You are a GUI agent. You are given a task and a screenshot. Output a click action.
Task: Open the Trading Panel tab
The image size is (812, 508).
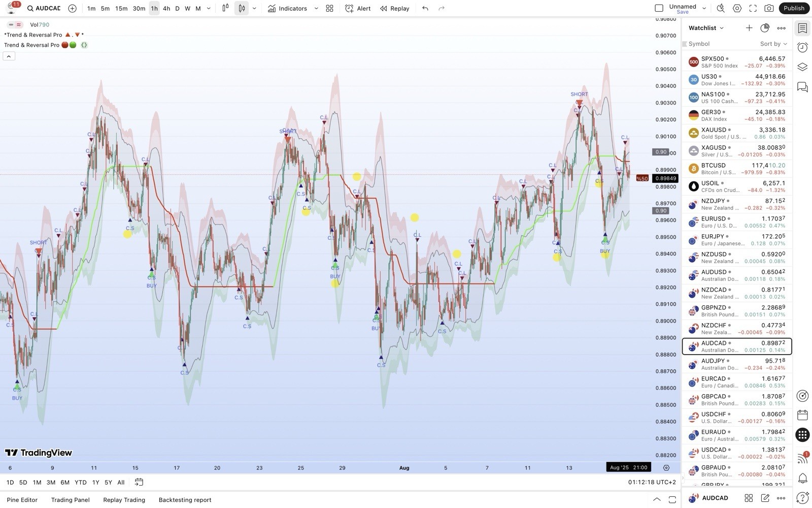point(70,500)
